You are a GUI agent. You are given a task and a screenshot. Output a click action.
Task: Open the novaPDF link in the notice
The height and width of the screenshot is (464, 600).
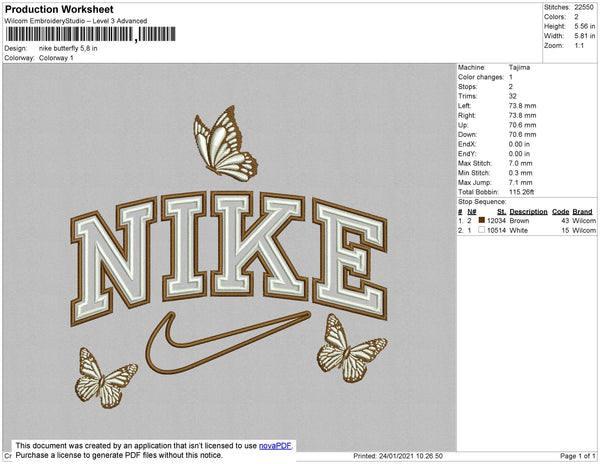coord(275,446)
